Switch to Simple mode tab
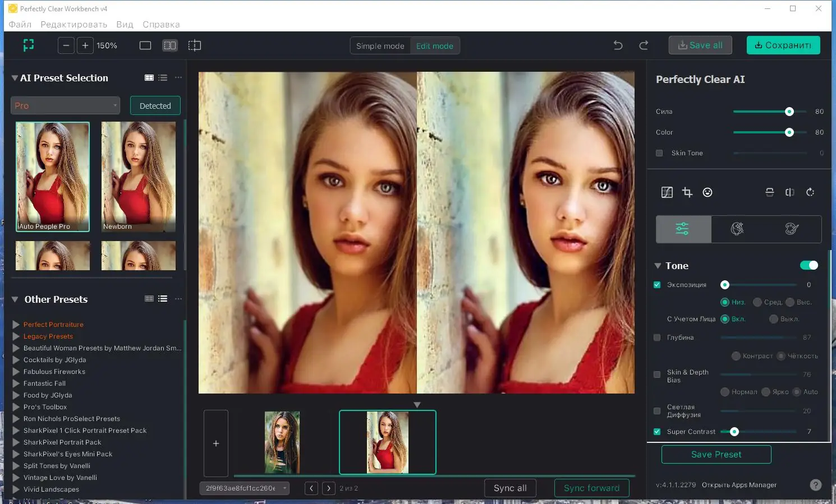This screenshot has width=836, height=504. tap(380, 46)
